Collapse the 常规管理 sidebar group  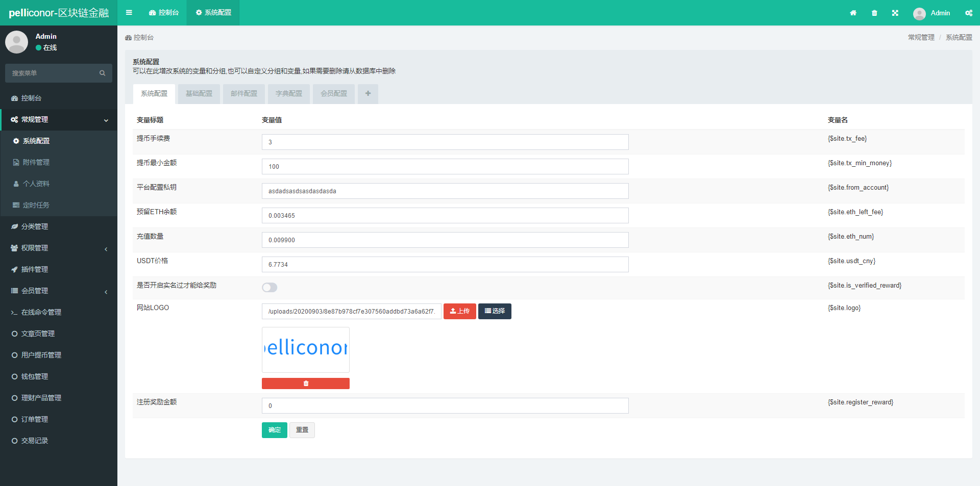click(59, 119)
